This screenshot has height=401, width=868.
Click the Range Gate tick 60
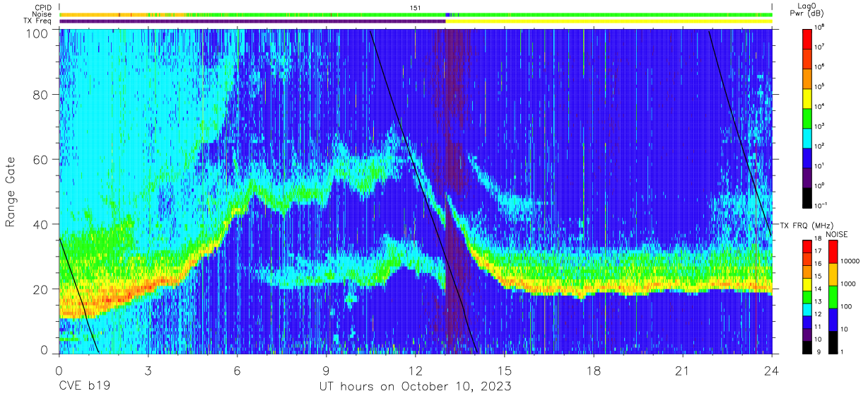coord(41,160)
